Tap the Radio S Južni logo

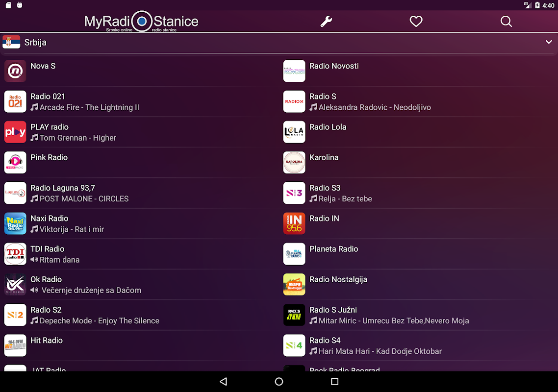coord(294,315)
